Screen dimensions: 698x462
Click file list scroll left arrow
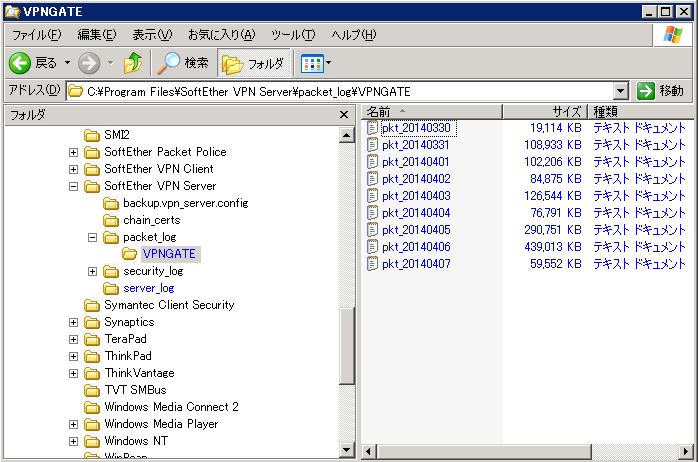(x=369, y=451)
